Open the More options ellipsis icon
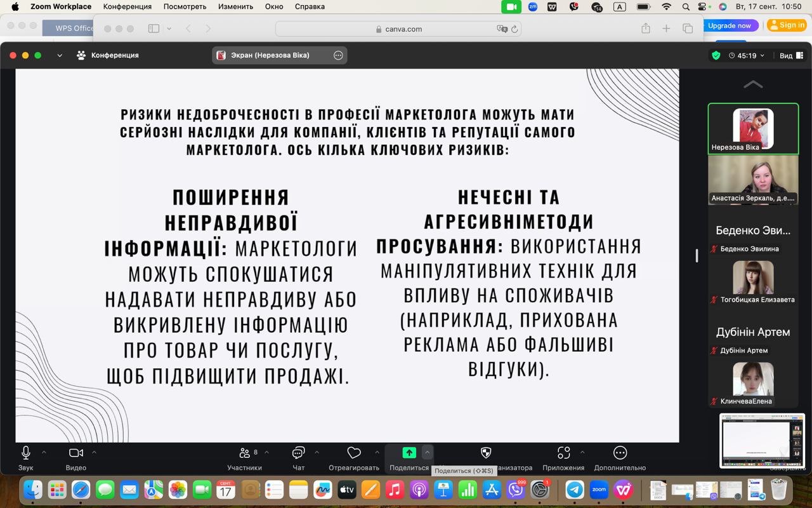 point(620,453)
